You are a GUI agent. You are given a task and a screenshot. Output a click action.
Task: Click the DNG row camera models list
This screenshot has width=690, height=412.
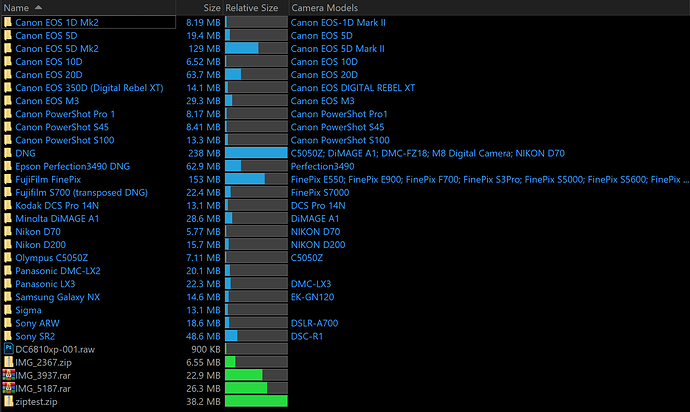click(427, 153)
